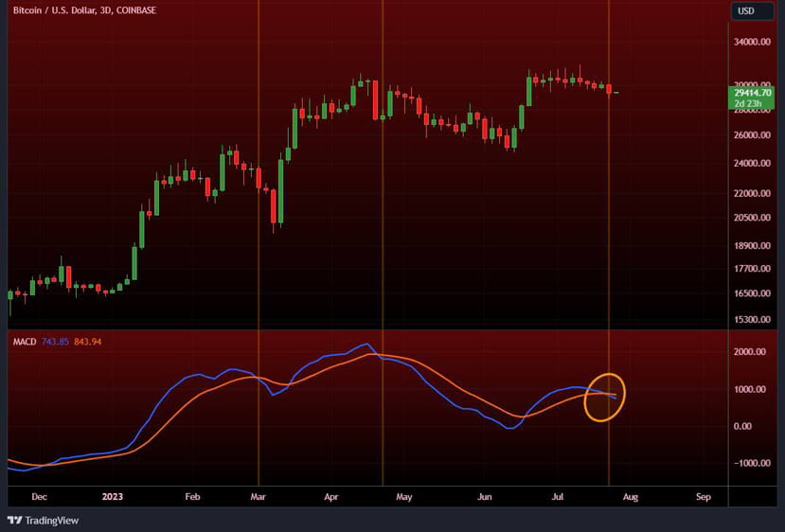Click the 18900.00 price axis label
This screenshot has width=785, height=532.
[x=752, y=246]
